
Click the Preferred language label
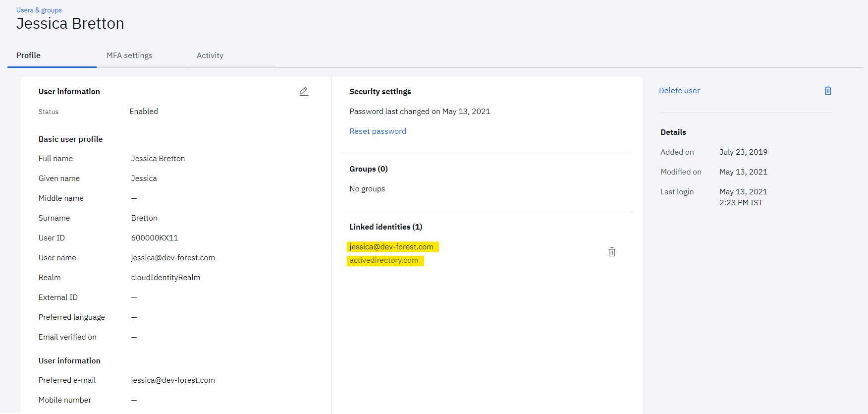(72, 317)
